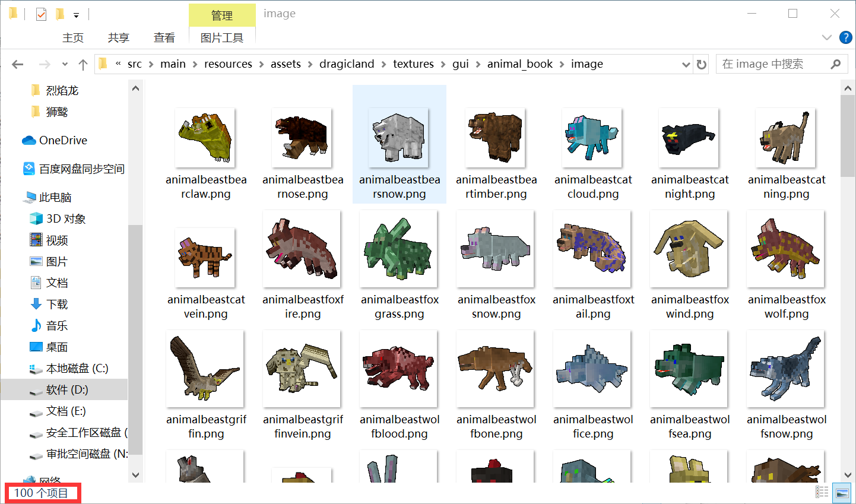The width and height of the screenshot is (856, 504).
Task: Open Explorer help icon
Action: 846,37
